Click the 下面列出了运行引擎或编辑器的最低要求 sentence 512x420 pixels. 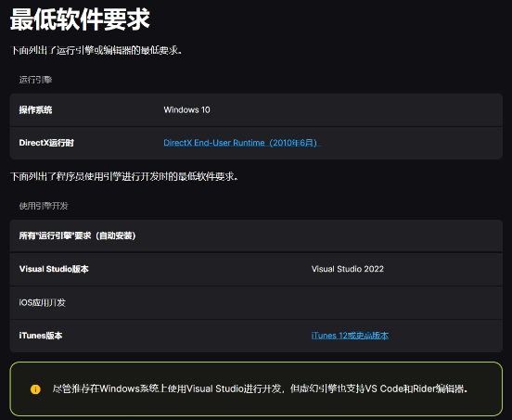tap(96, 50)
